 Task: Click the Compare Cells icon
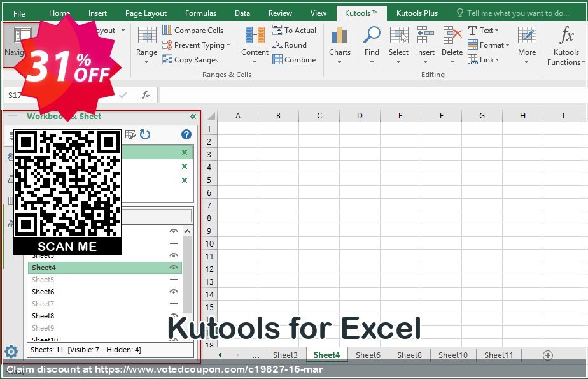click(x=167, y=30)
